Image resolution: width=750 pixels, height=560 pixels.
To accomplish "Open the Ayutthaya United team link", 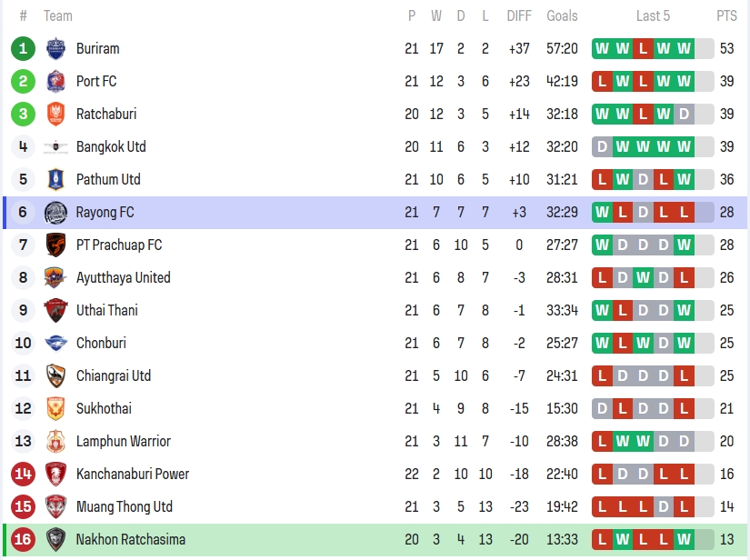I will point(123,277).
